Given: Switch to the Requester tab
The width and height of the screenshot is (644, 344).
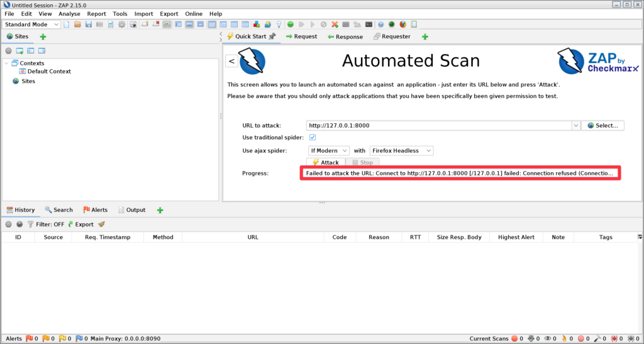Looking at the screenshot, I should tap(392, 36).
